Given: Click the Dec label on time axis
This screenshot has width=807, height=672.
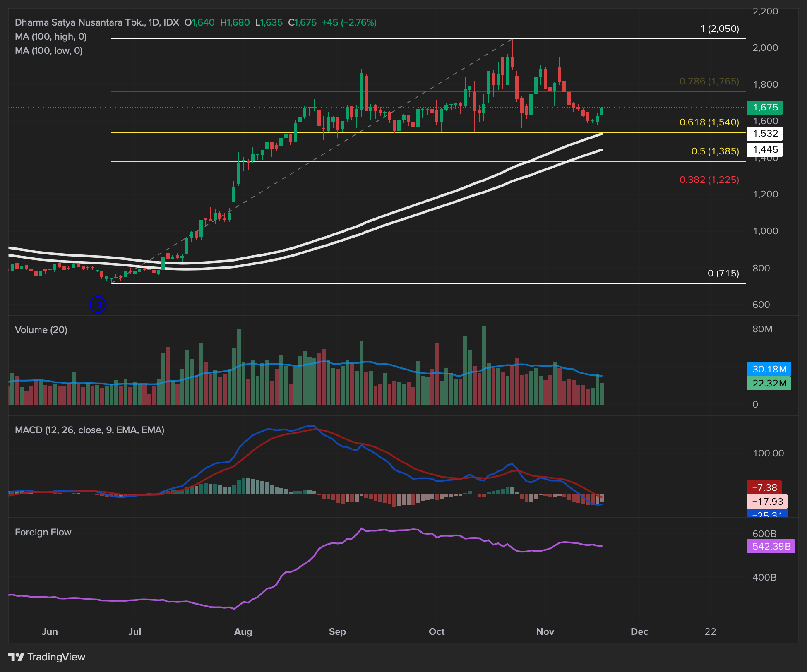Looking at the screenshot, I should (639, 631).
